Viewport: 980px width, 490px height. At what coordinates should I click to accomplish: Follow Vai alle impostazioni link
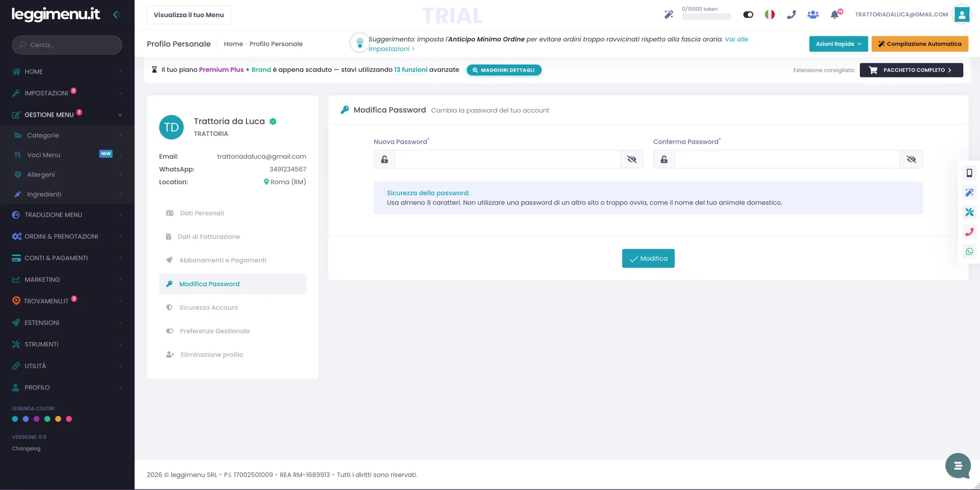click(736, 39)
